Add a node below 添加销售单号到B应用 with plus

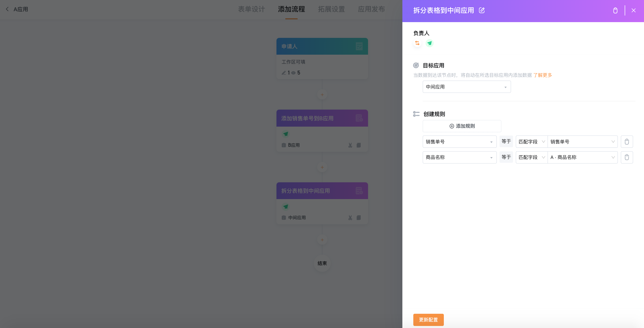322,167
